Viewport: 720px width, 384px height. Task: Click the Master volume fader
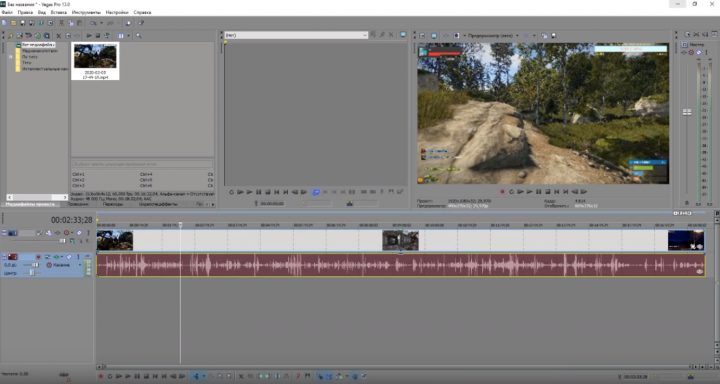pyautogui.click(x=687, y=112)
